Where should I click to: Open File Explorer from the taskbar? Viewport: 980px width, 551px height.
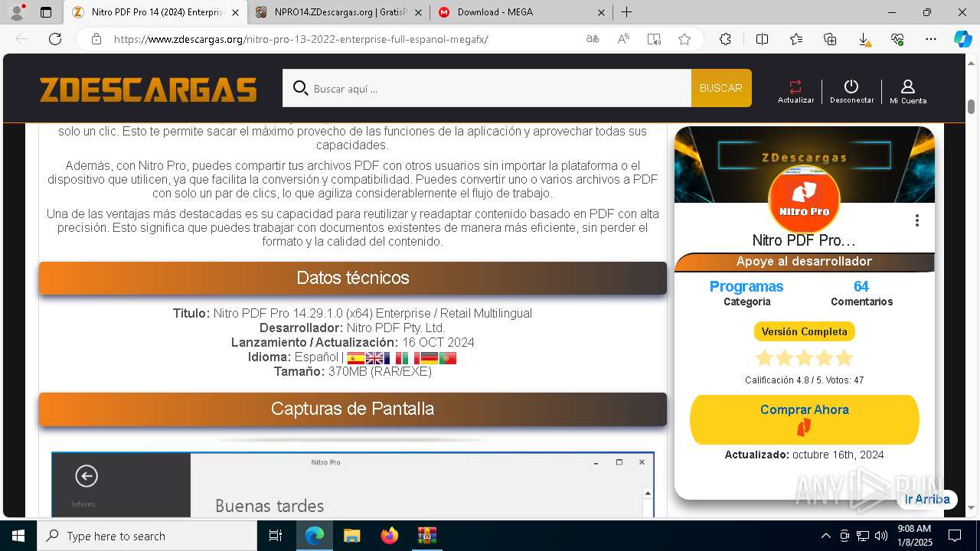tap(351, 536)
